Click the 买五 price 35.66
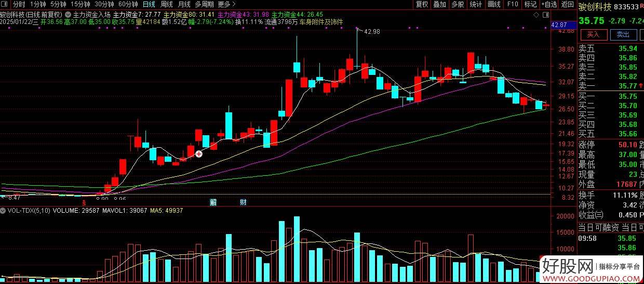 627,134
